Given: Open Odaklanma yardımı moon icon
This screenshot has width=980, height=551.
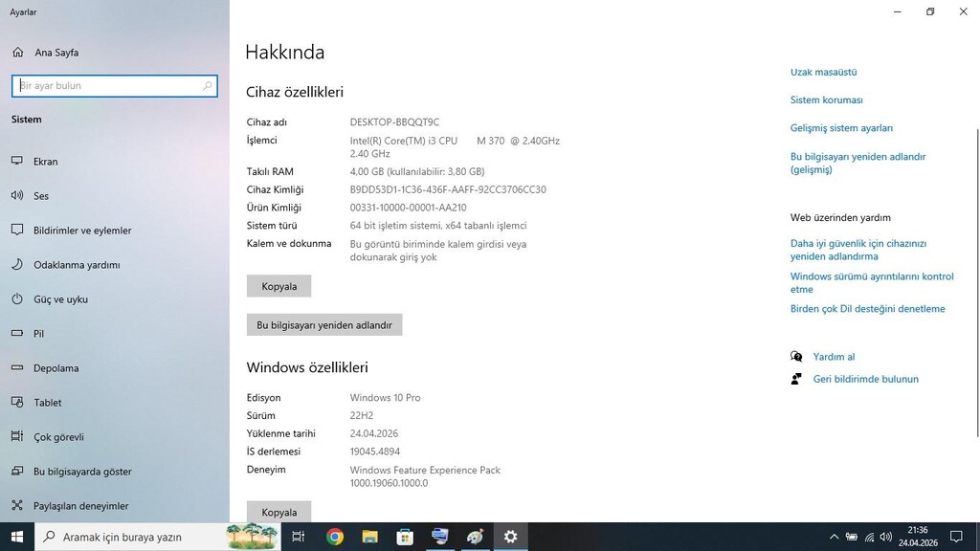Looking at the screenshot, I should point(17,264).
